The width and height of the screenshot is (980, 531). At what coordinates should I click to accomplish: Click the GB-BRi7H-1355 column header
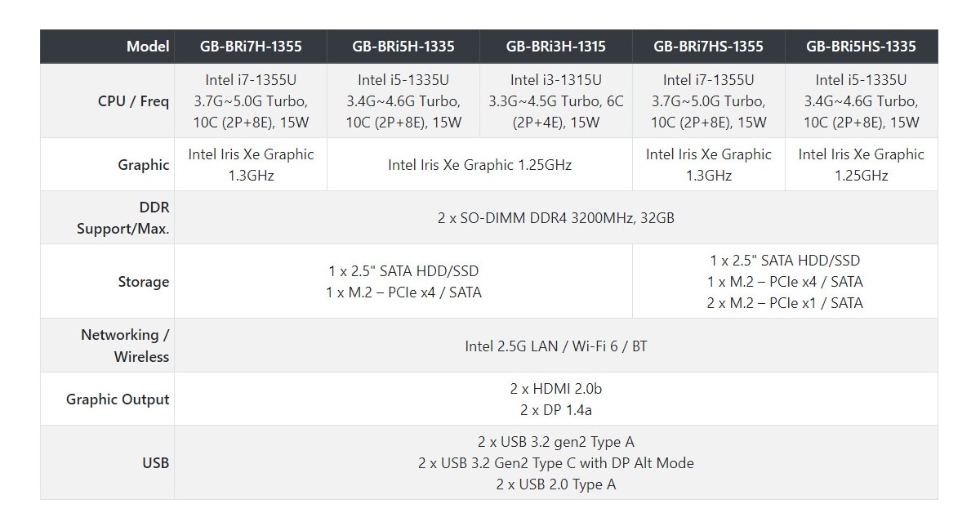click(x=251, y=47)
